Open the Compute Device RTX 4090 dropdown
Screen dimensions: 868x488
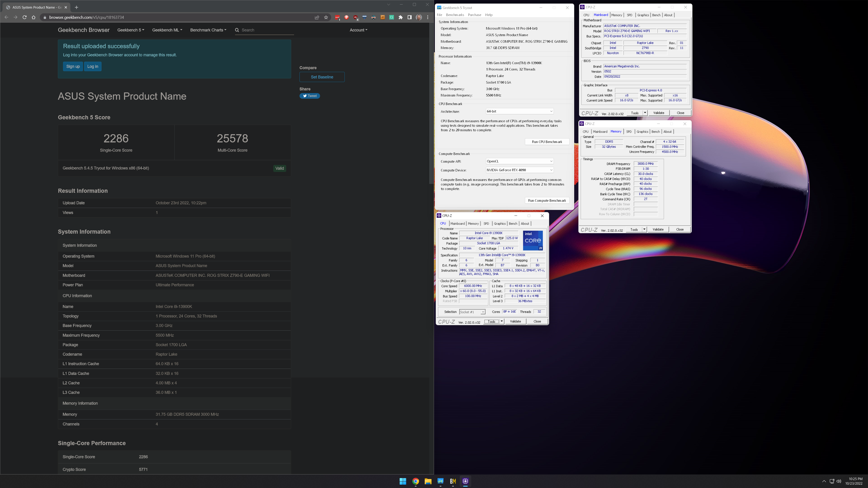(x=520, y=170)
